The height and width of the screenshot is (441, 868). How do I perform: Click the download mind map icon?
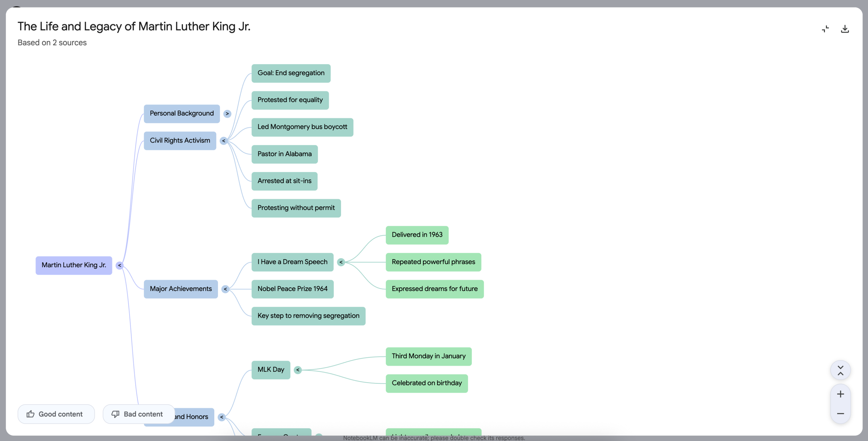tap(845, 29)
